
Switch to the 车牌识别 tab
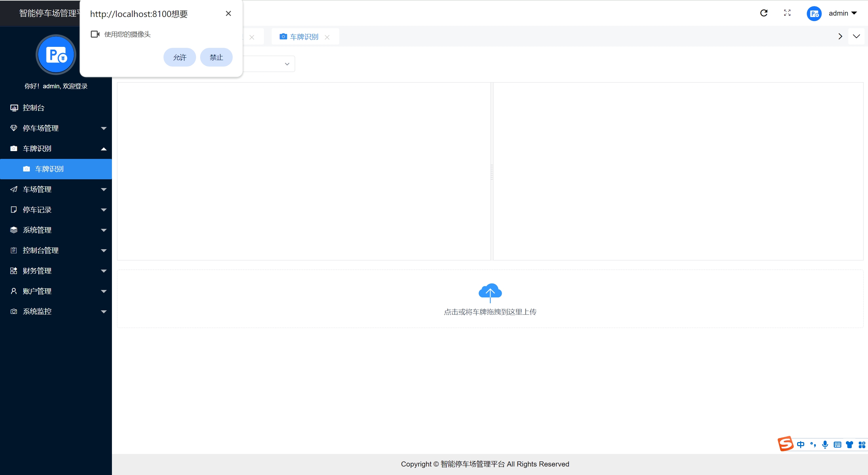[x=304, y=37]
